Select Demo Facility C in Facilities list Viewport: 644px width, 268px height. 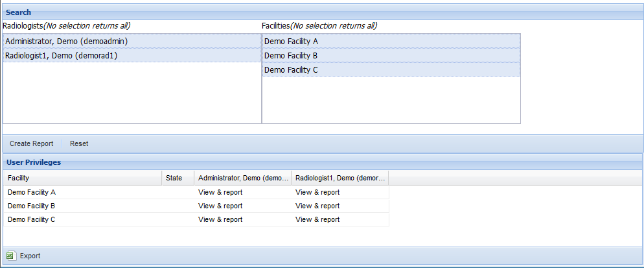tap(391, 69)
